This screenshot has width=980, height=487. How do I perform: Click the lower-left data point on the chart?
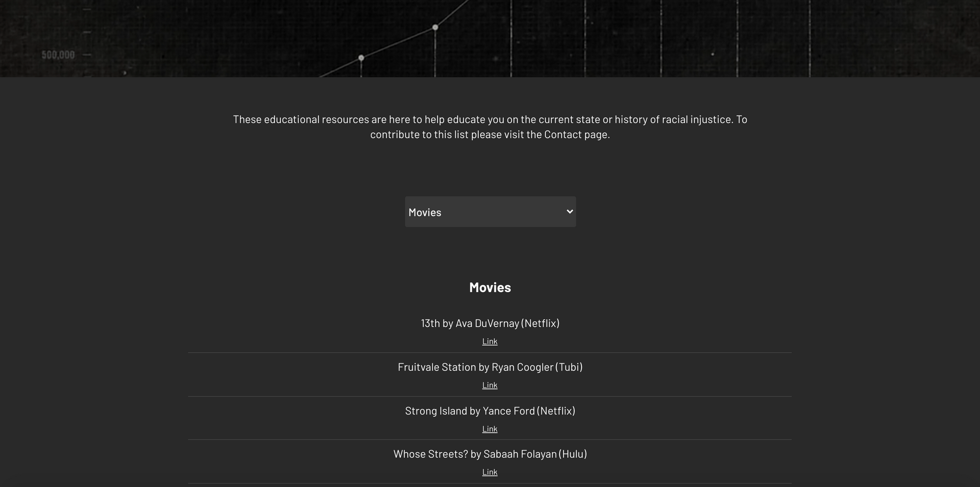361,58
